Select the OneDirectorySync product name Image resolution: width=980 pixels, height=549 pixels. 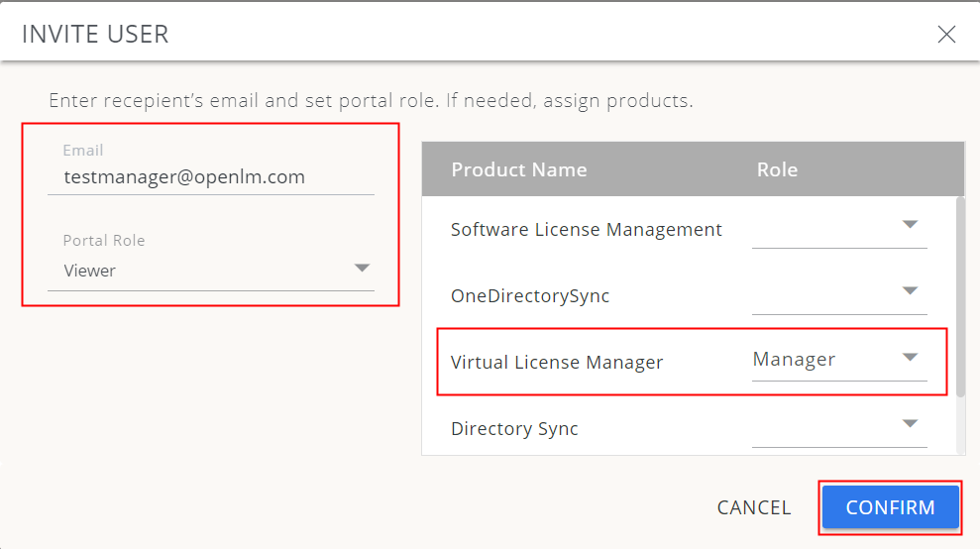tap(529, 296)
